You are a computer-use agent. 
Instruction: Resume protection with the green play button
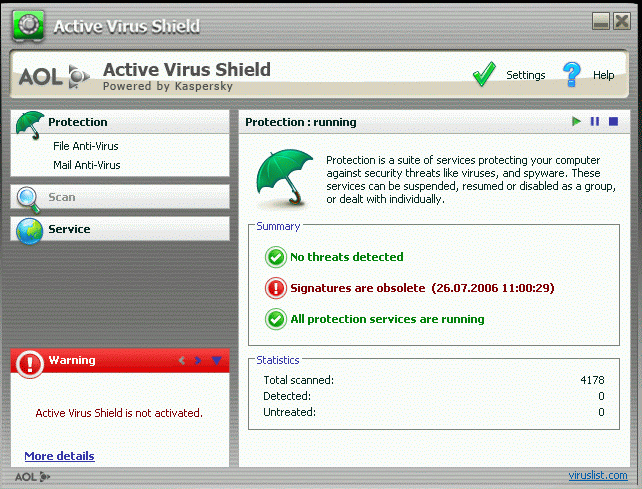576,122
